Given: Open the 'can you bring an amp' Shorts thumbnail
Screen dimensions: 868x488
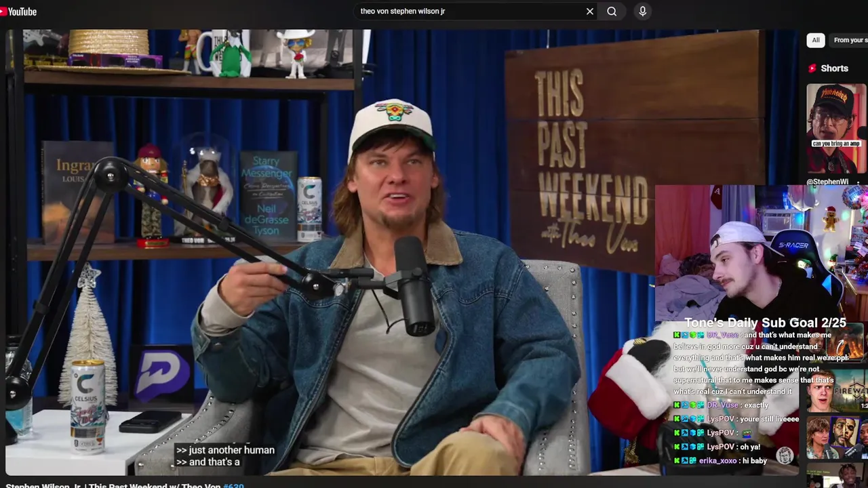Looking at the screenshot, I should (x=837, y=129).
